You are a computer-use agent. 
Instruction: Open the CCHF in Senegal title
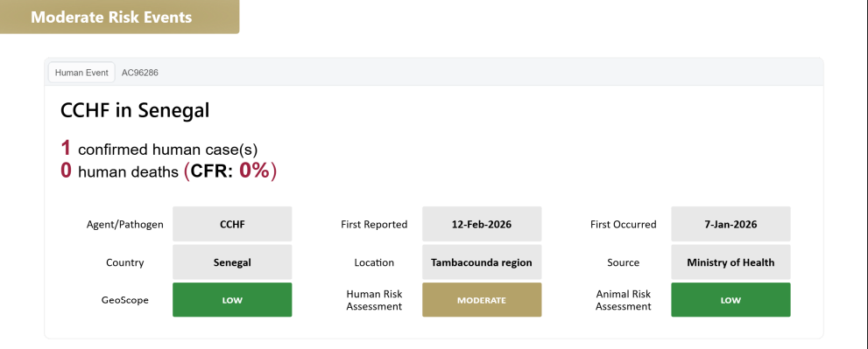135,110
